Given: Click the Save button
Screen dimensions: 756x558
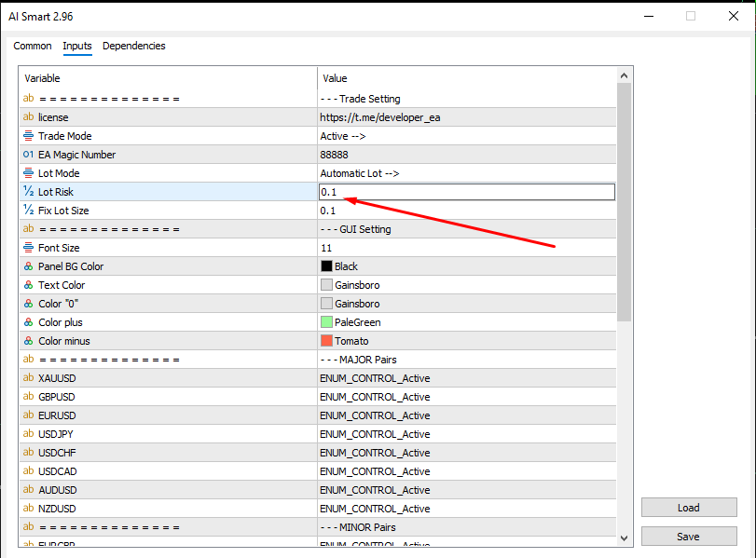Looking at the screenshot, I should [689, 537].
